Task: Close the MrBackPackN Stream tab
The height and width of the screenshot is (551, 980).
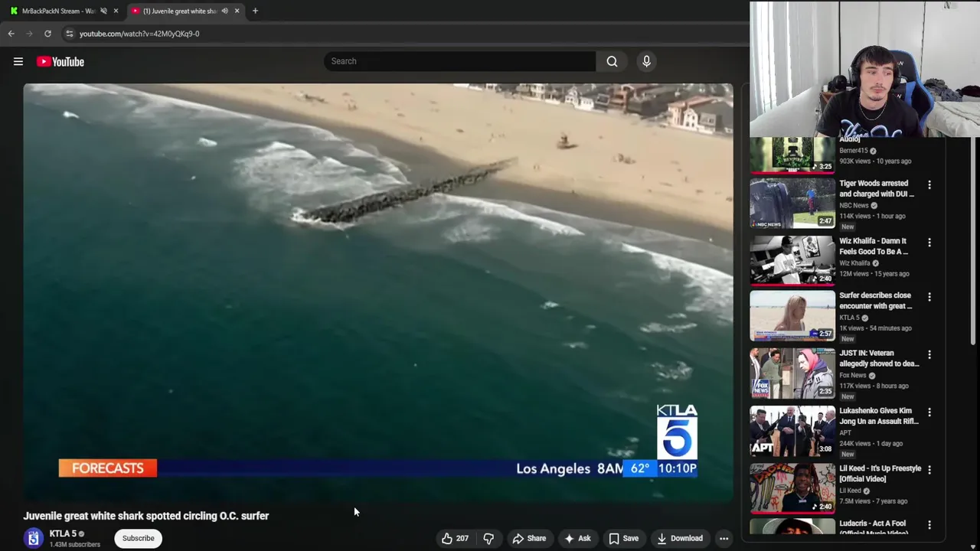Action: click(x=116, y=11)
